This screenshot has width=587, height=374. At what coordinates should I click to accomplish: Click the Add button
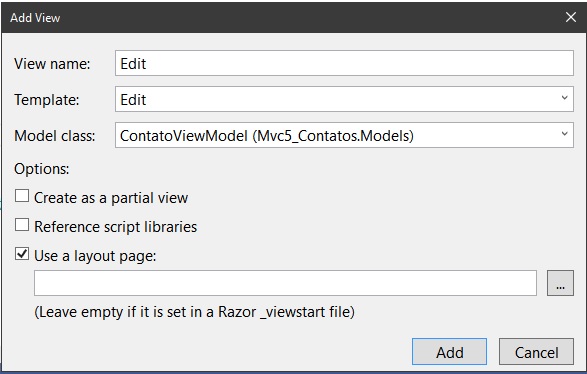(449, 352)
